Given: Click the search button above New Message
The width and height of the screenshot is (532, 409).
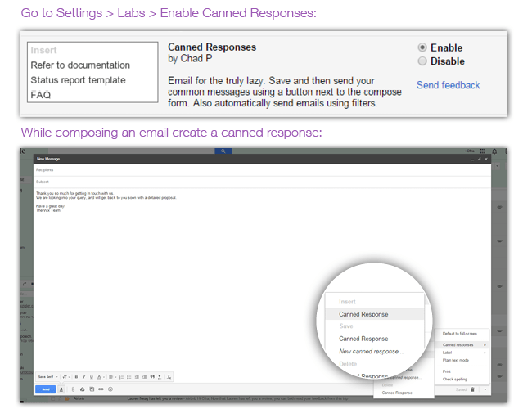Looking at the screenshot, I should pos(223,151).
